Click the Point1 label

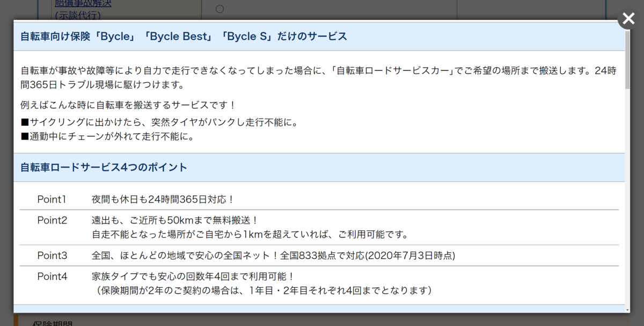52,199
